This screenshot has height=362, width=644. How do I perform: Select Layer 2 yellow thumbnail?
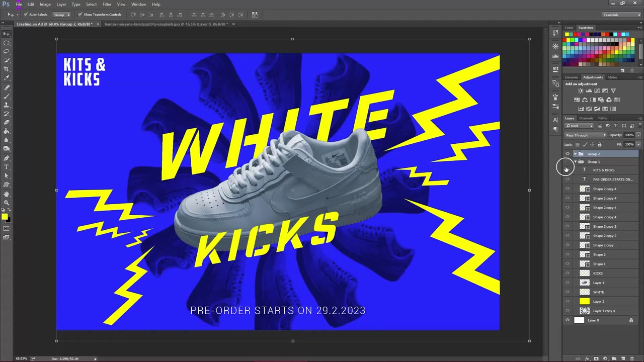click(585, 301)
